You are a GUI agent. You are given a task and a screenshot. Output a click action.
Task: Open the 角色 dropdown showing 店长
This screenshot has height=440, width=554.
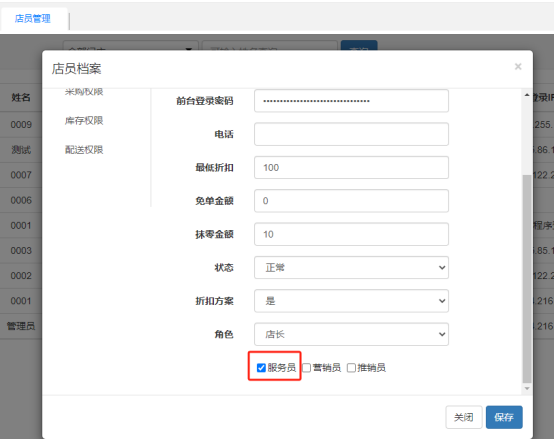[351, 334]
